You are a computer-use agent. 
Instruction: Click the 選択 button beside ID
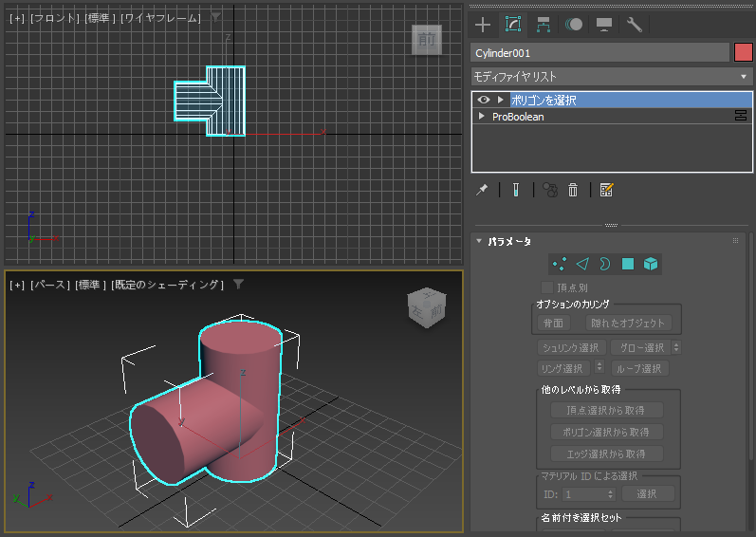coord(648,494)
